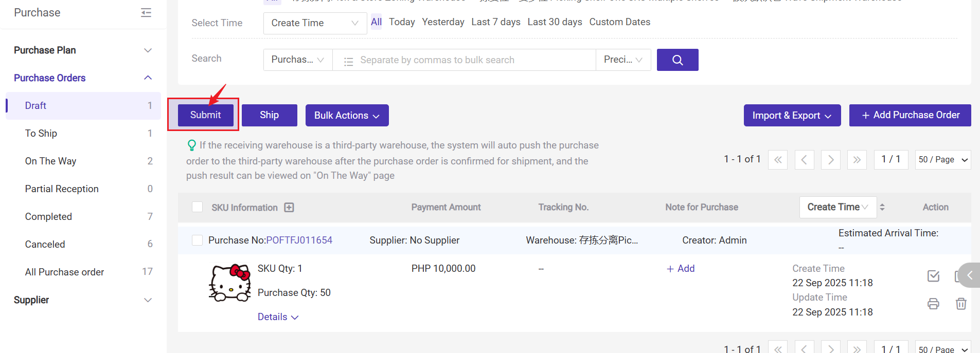This screenshot has height=353, width=980.
Task: Click the confirm checkmark action icon
Action: pos(933,276)
